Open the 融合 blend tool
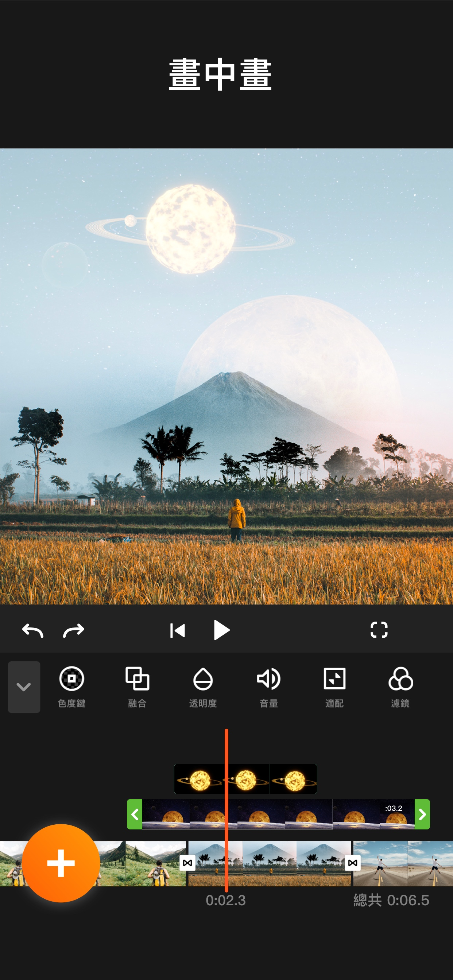This screenshot has width=453, height=980. click(138, 687)
